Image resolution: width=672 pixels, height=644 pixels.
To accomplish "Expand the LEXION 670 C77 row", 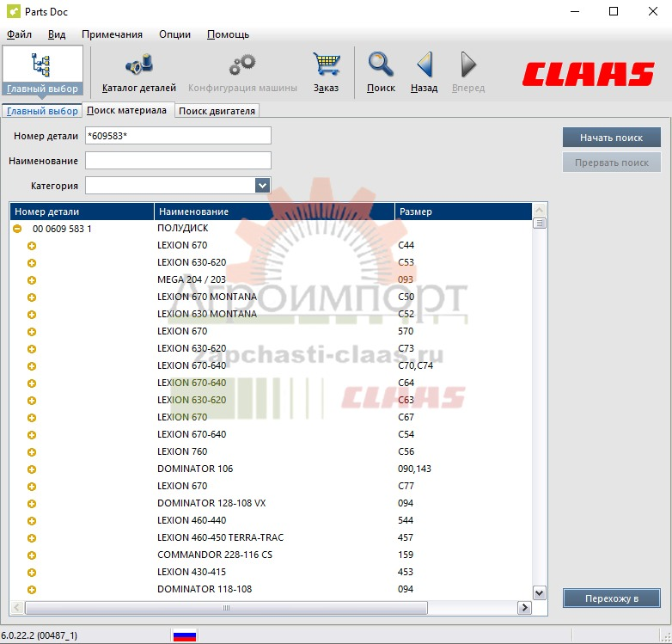I will click(32, 487).
